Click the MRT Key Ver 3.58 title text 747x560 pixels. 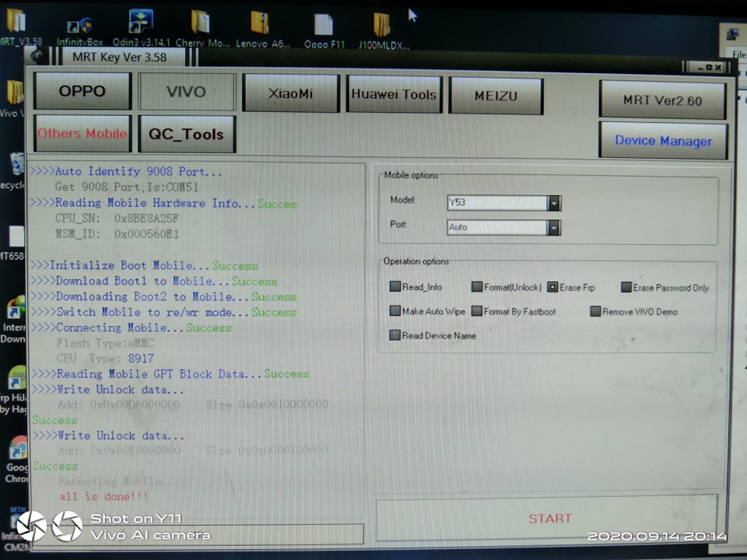point(120,57)
